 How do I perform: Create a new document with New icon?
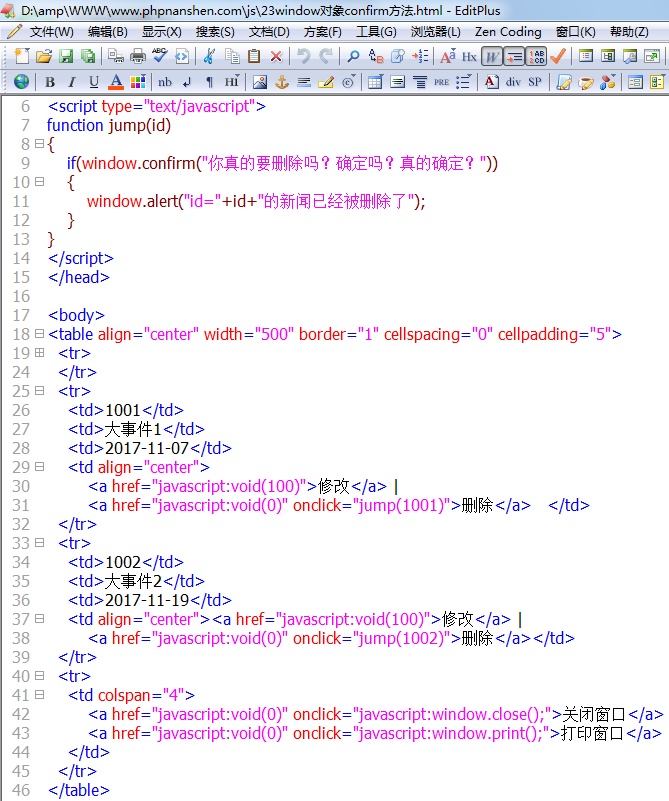pyautogui.click(x=22, y=56)
